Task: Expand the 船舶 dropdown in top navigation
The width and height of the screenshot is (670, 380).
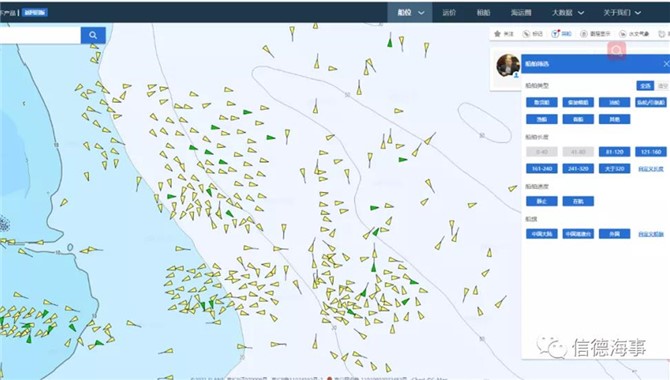Action: (x=410, y=12)
